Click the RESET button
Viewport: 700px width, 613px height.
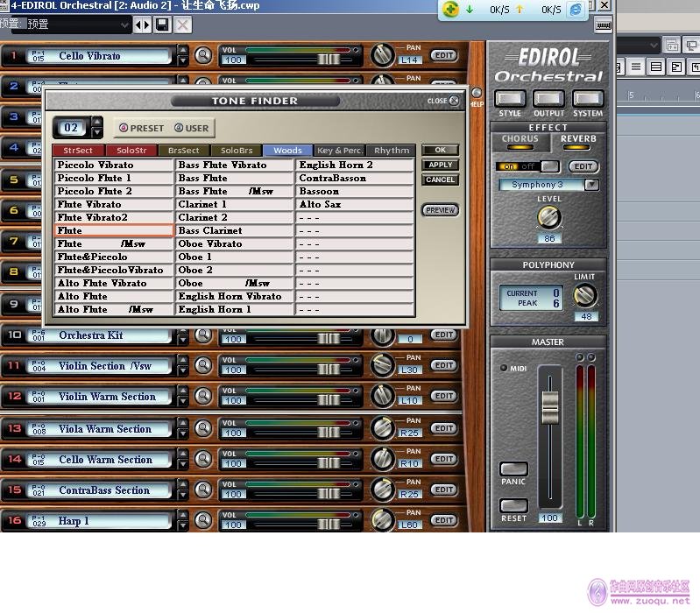(x=514, y=505)
